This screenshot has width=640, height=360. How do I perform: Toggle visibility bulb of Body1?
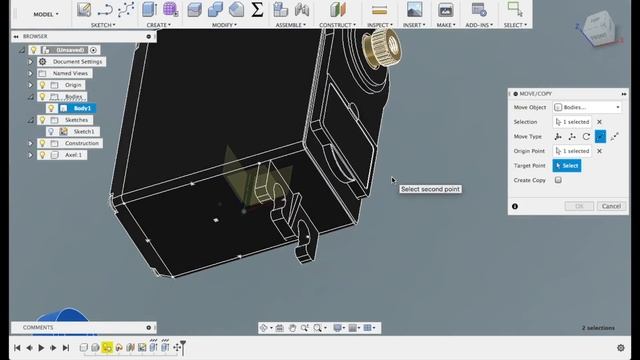click(x=51, y=108)
